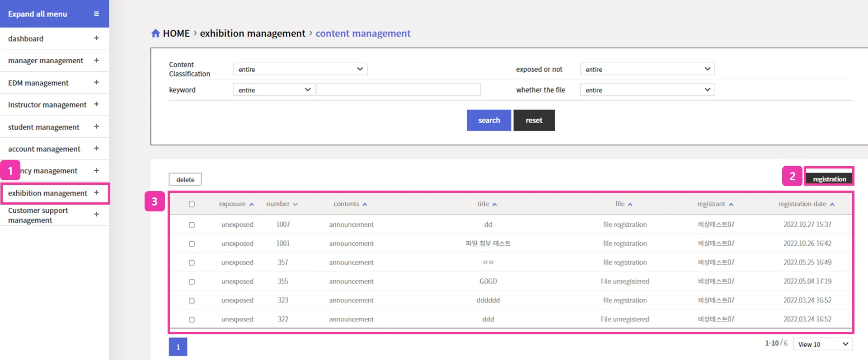The image size is (868, 360).
Task: Open the exposed or not dropdown
Action: click(647, 69)
